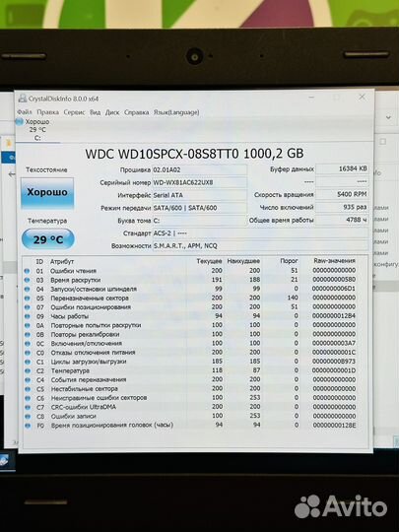Screen dimensions: 399x532
Task: Click status icon for Включения/отключения row
Action: [x=28, y=344]
